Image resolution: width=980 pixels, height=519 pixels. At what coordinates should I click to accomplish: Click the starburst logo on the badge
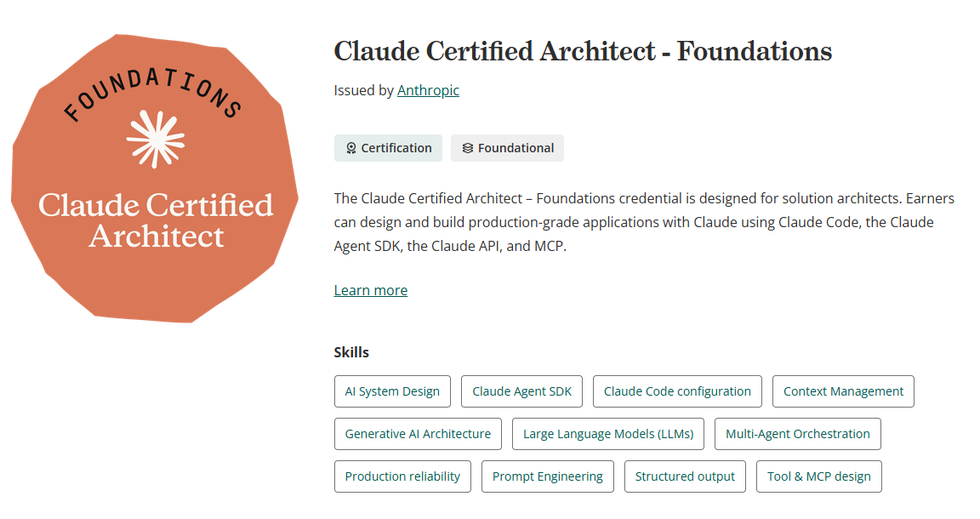(156, 140)
